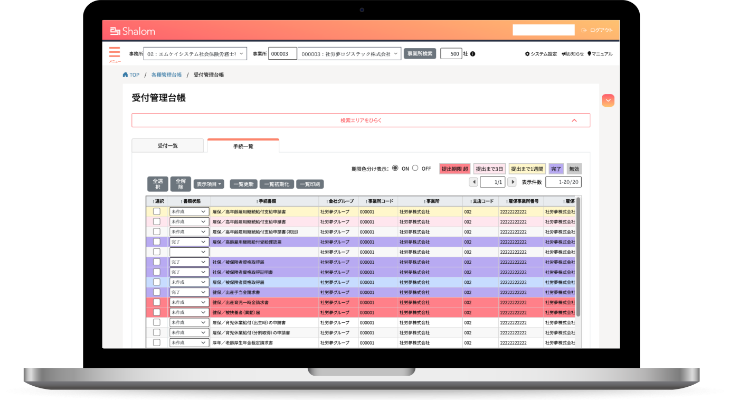
Task: Click the Shalom logo in the header
Action: 133,31
